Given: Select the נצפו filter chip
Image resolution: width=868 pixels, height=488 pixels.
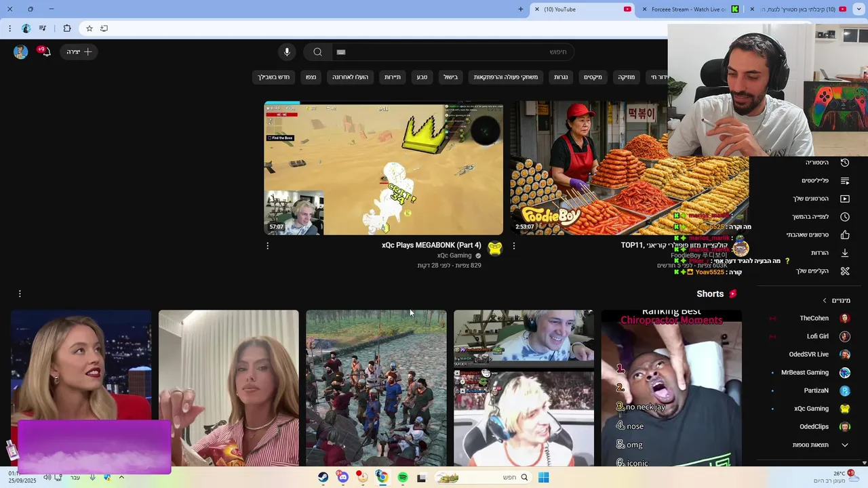Looking at the screenshot, I should coord(311,77).
